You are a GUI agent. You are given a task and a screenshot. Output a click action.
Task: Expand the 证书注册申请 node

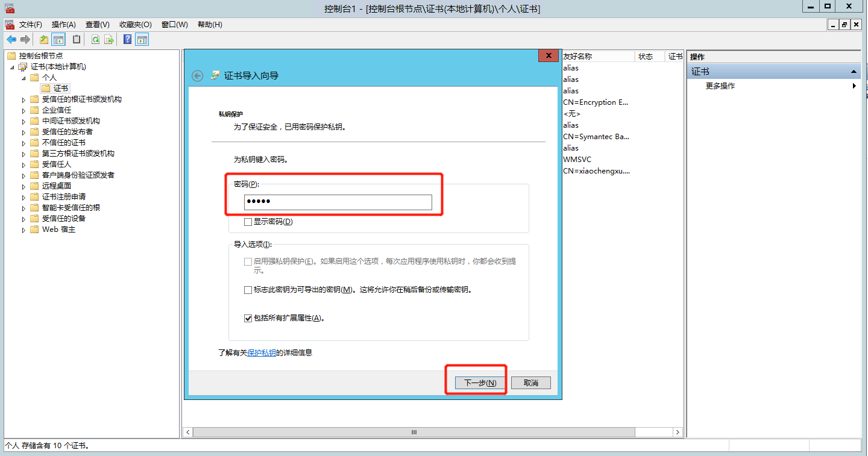tap(24, 197)
